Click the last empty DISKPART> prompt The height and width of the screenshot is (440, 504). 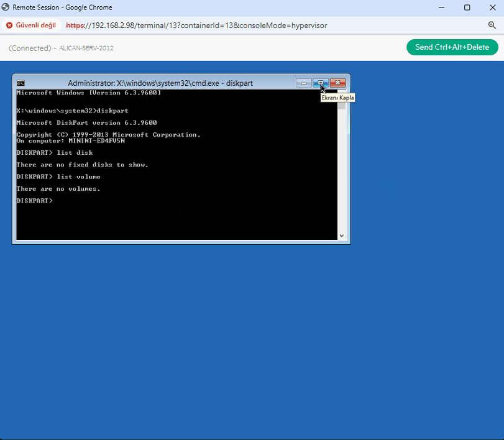click(x=34, y=201)
